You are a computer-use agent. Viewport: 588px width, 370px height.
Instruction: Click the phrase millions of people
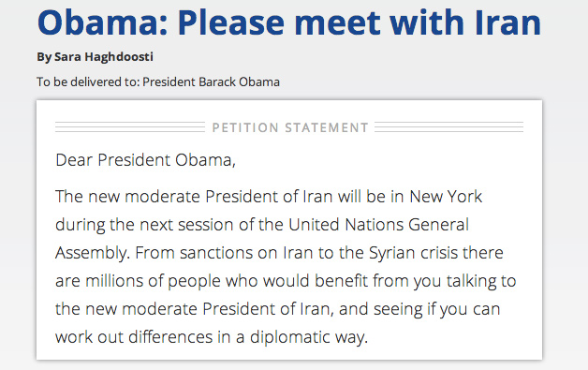153,281
